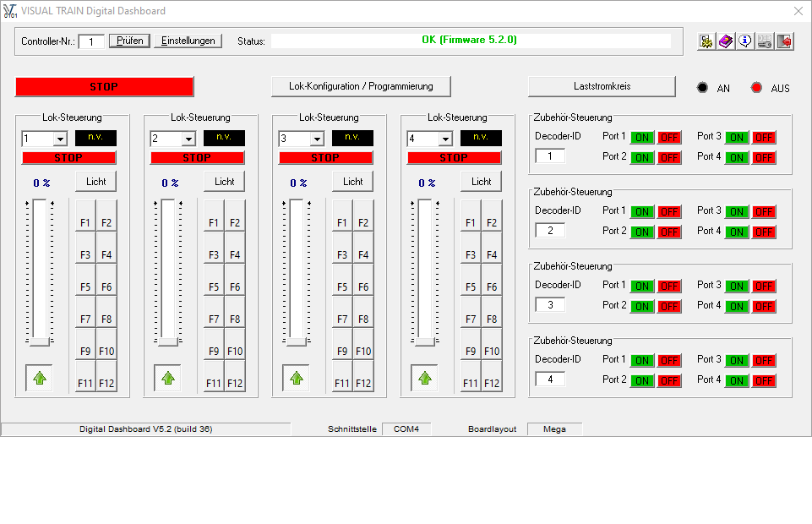Expand locomotive address dropdown showing 1
Screen dimensions: 812x524
point(59,139)
